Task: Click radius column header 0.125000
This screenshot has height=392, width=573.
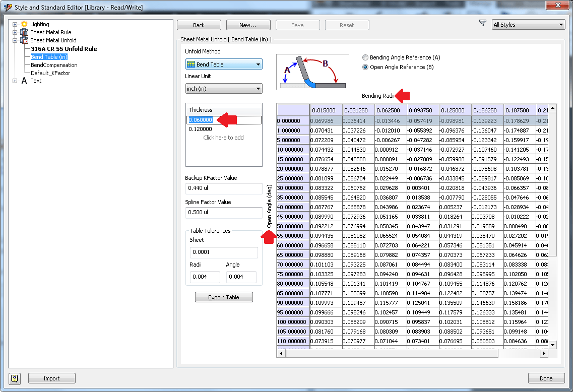Action: [455, 110]
